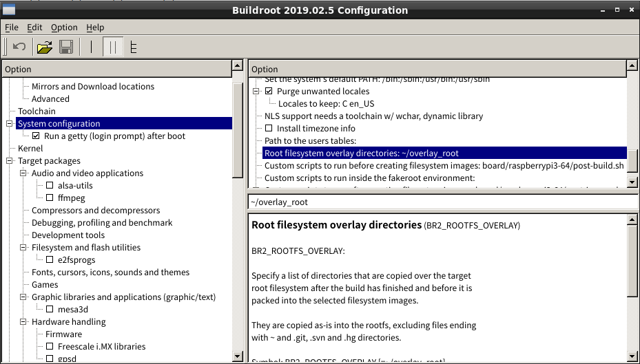Image resolution: width=640 pixels, height=364 pixels.
Task: Open the Edit menu
Action: point(34,28)
